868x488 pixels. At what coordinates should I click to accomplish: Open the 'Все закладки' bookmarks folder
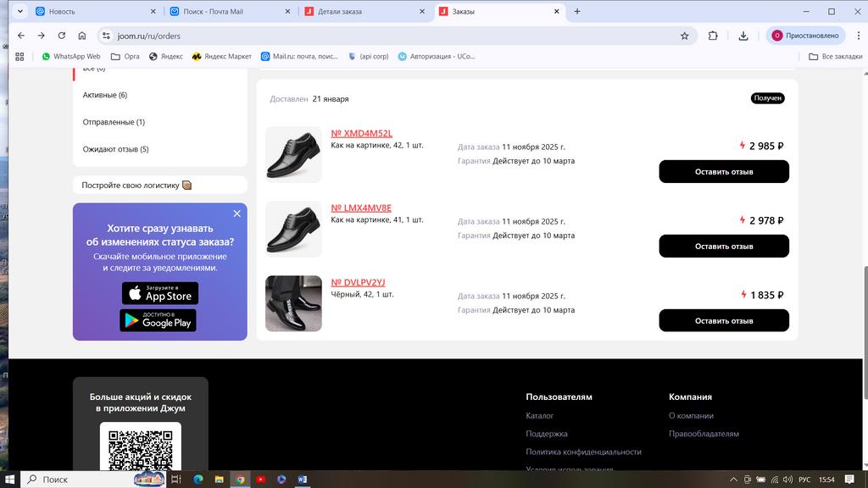coord(830,57)
